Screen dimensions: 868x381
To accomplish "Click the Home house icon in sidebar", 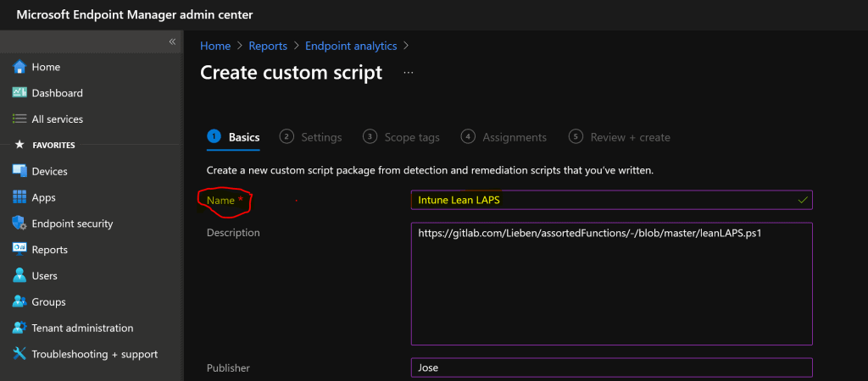I will (19, 67).
